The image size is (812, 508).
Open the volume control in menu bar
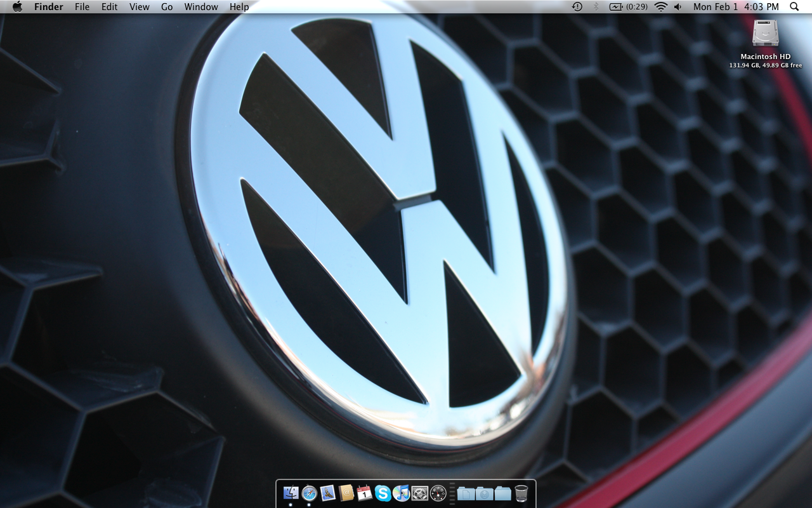(678, 7)
